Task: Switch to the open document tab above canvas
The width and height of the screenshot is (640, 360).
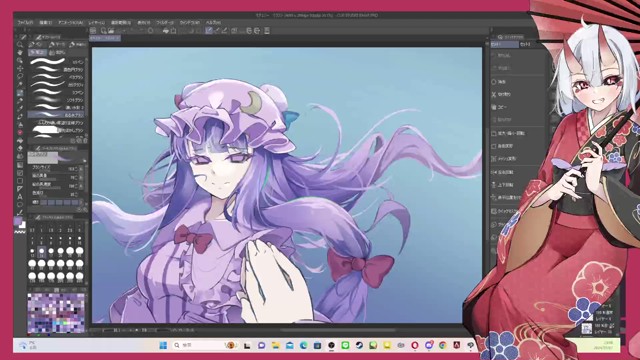Action: pos(105,38)
